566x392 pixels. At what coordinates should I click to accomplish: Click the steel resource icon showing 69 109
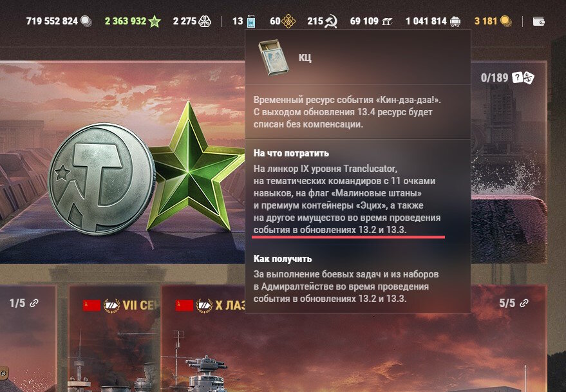(386, 22)
